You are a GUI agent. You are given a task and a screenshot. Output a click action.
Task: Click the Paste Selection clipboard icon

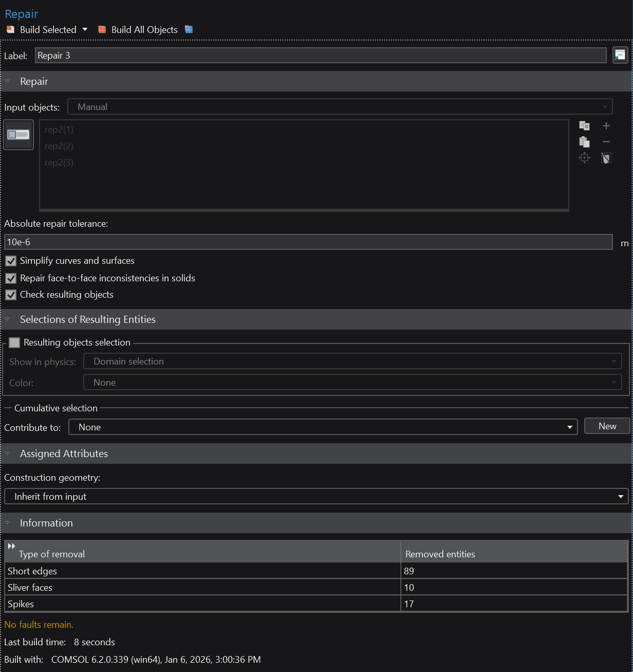click(584, 142)
